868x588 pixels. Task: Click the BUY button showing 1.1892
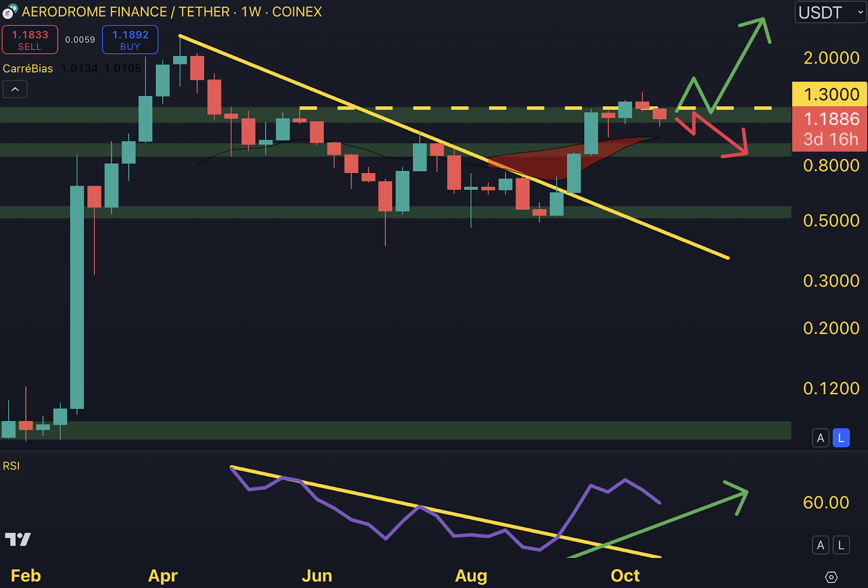click(130, 39)
